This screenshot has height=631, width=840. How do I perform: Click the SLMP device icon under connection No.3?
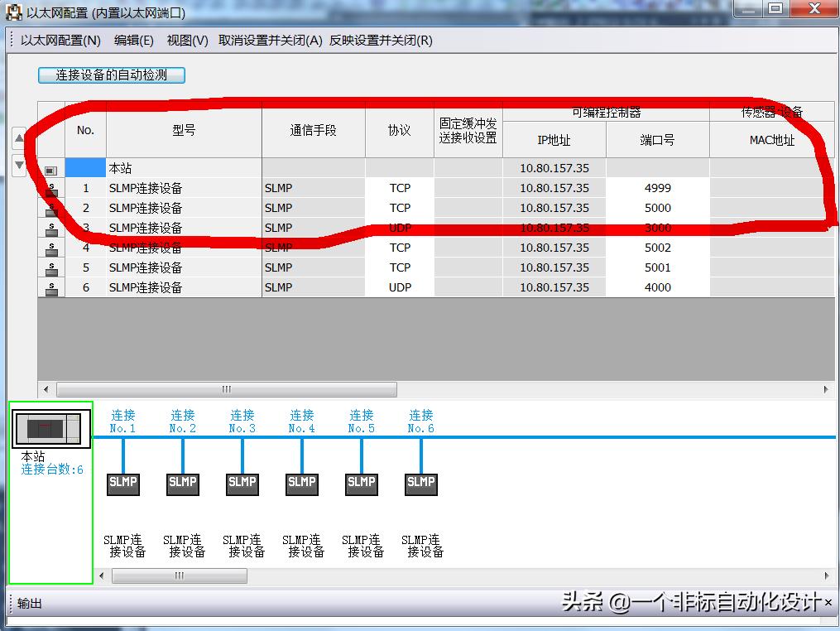(242, 483)
